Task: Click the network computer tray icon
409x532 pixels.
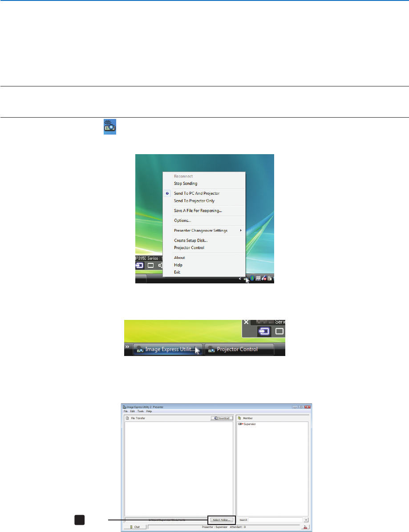Action: pos(258,278)
